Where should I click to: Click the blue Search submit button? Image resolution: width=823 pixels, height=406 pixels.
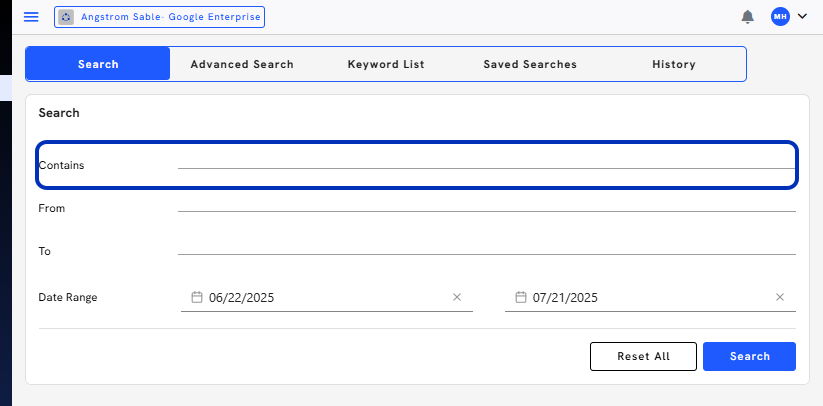click(x=749, y=357)
